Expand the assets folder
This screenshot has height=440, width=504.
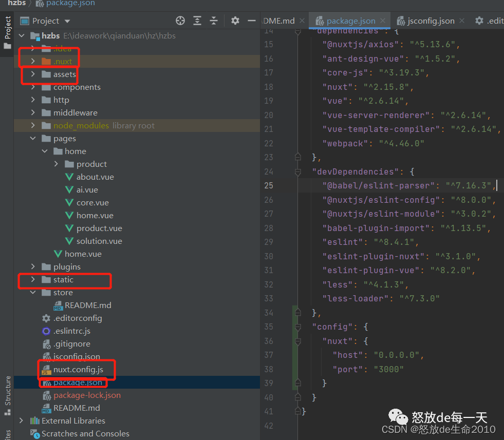(33, 74)
